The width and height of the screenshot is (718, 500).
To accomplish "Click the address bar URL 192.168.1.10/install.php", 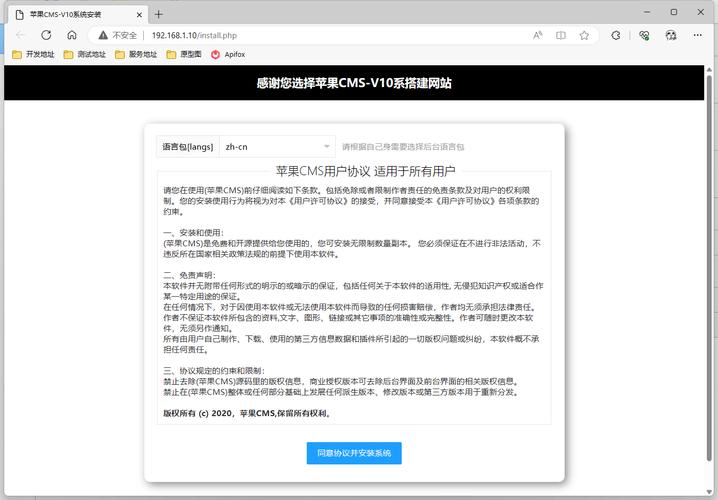I will (194, 35).
